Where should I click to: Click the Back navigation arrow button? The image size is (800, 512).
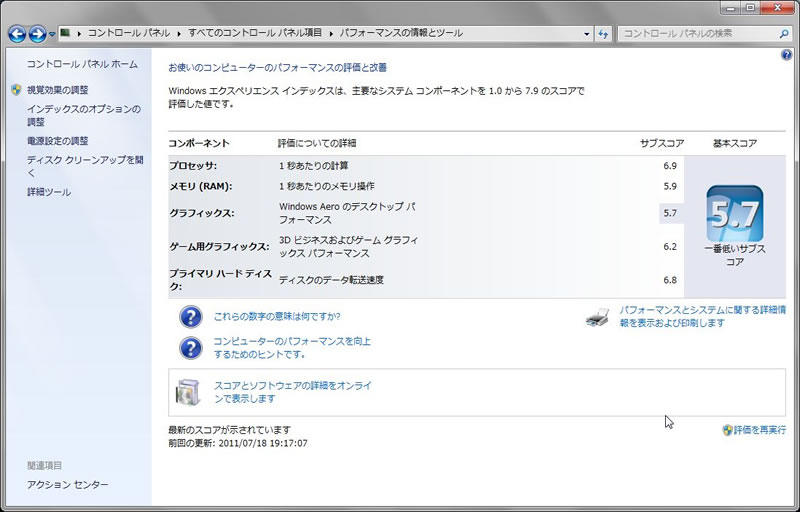[18, 34]
